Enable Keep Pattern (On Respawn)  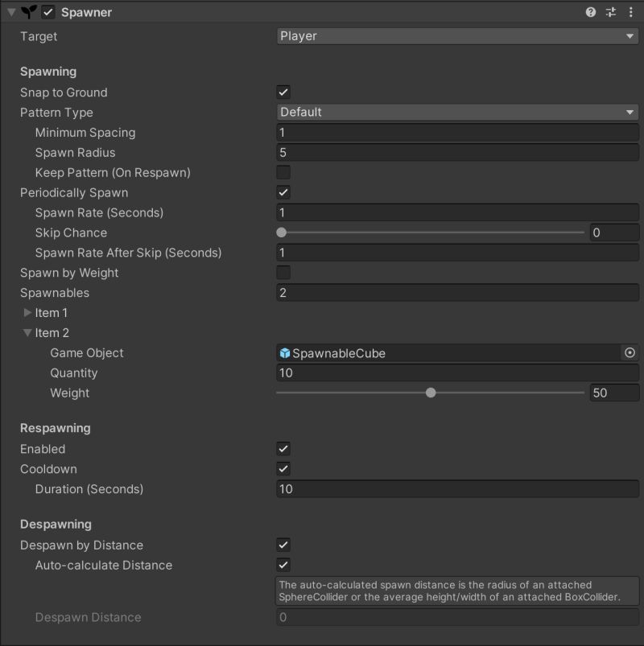click(282, 172)
